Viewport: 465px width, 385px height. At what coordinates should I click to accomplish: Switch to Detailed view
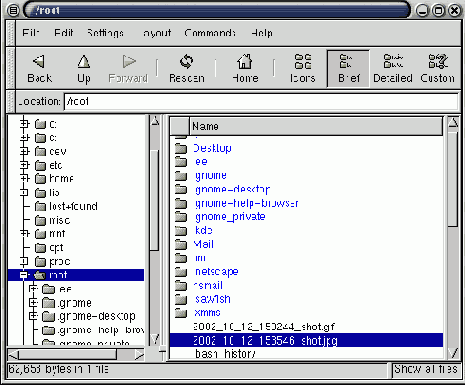tap(393, 69)
